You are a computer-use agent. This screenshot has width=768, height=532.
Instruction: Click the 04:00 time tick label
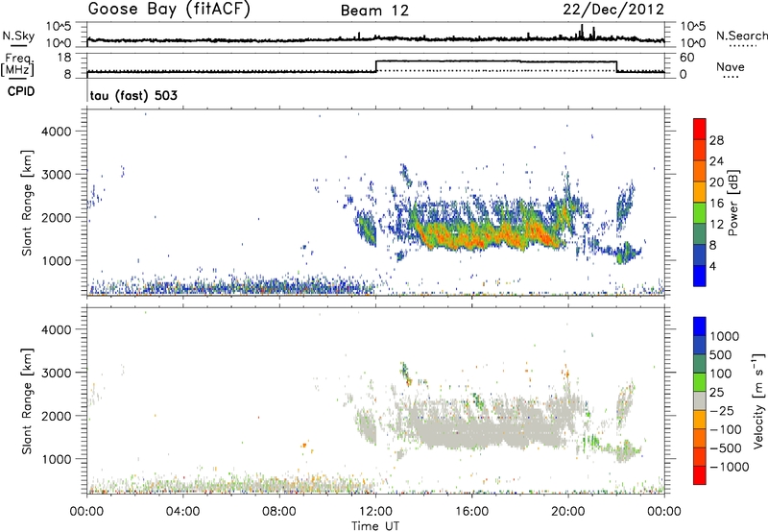[182, 512]
